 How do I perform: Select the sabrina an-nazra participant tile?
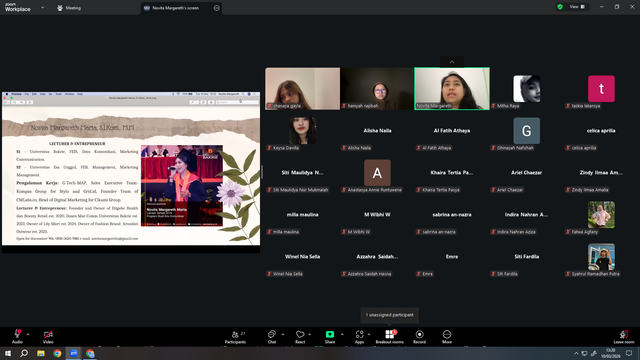452,215
